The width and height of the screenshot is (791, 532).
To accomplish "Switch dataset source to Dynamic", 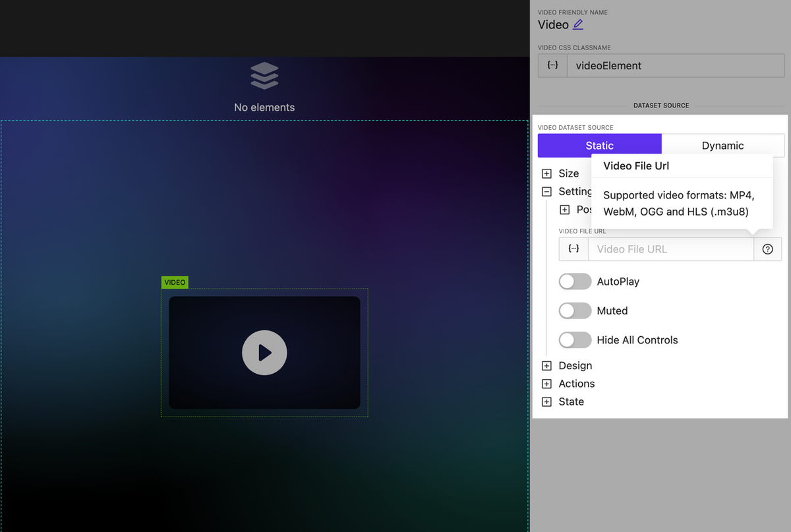I will 722,145.
